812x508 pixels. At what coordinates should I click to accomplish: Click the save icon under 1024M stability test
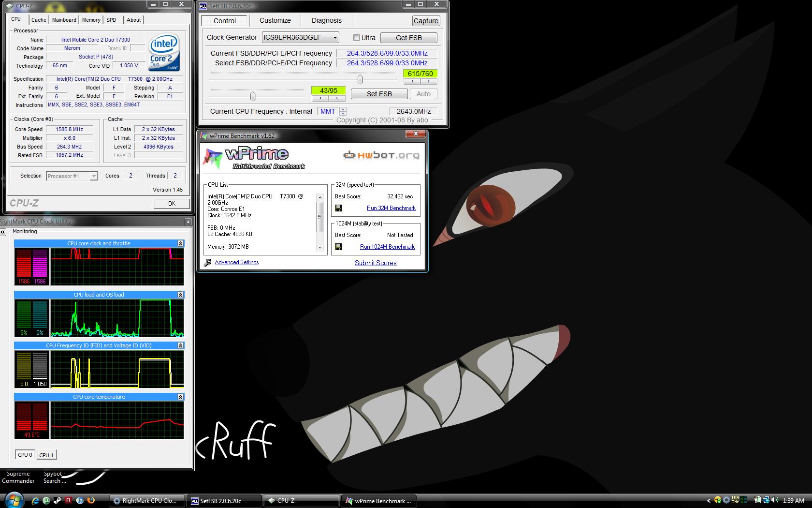tap(338, 247)
